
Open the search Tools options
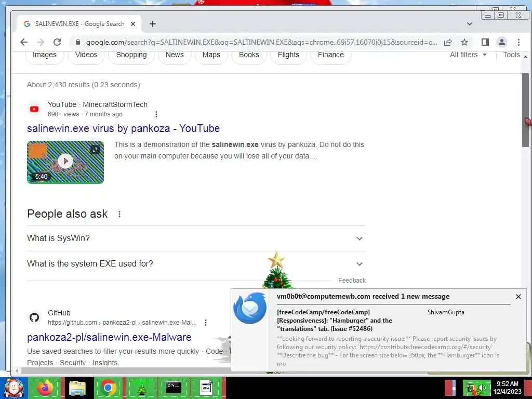[x=511, y=55]
